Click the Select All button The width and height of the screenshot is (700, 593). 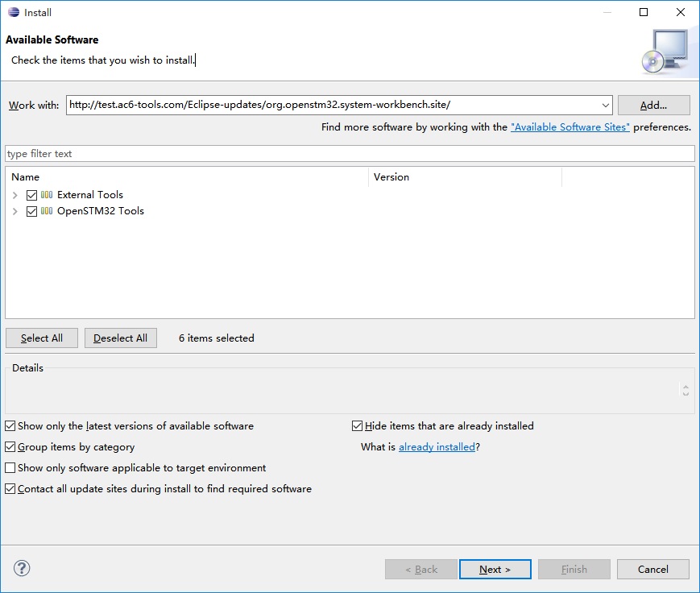coord(42,338)
